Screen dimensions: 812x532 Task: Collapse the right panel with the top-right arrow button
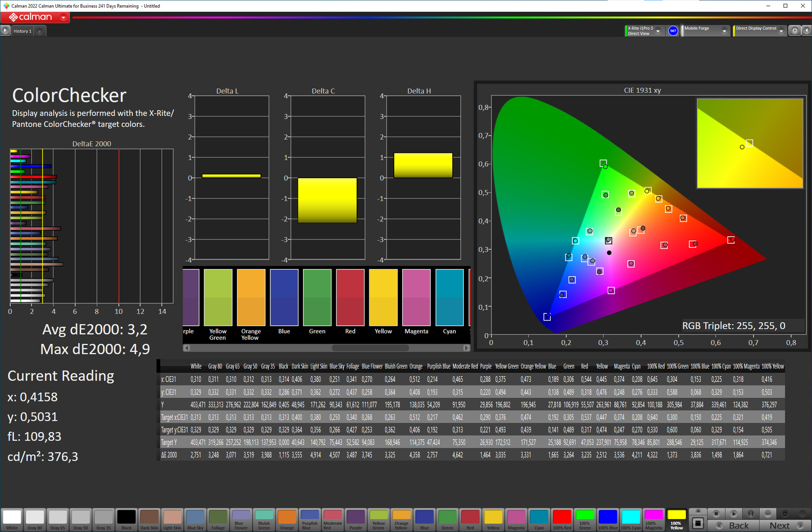click(806, 31)
